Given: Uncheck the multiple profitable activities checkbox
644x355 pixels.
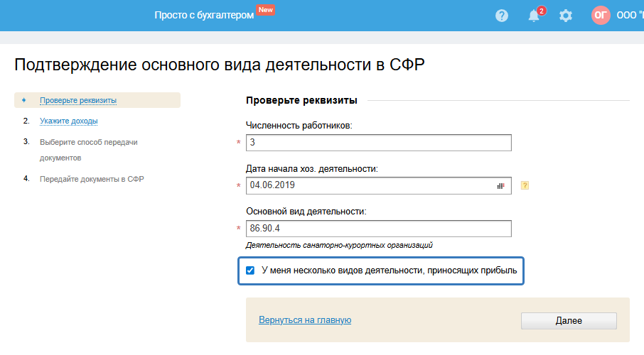Looking at the screenshot, I should pyautogui.click(x=250, y=271).
